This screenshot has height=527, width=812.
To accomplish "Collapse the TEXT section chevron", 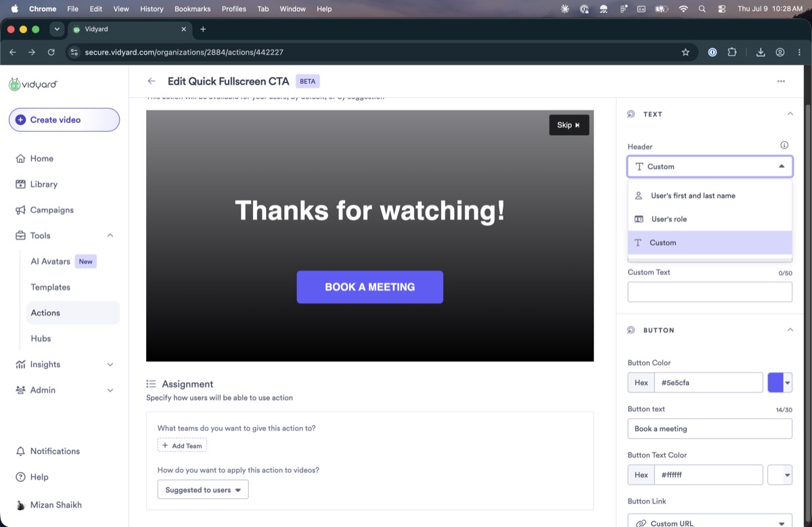I will pos(790,114).
